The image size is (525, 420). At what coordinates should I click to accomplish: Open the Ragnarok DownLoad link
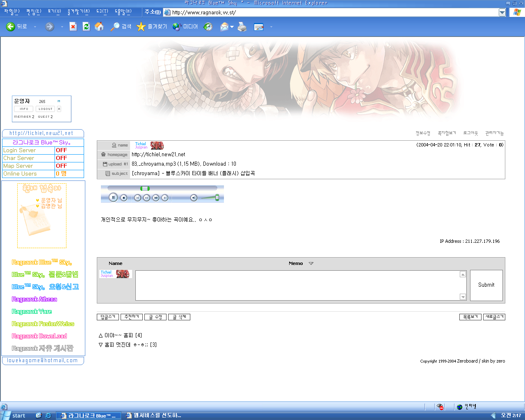[x=39, y=336]
